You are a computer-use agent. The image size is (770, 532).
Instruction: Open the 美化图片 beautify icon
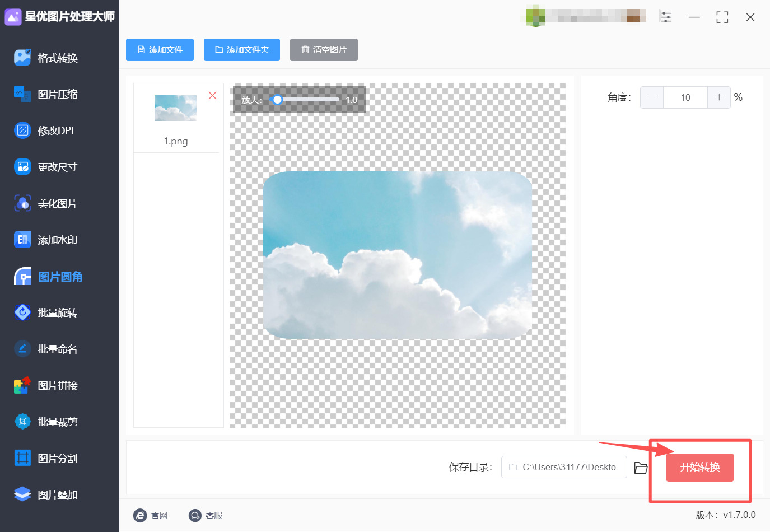pyautogui.click(x=22, y=203)
